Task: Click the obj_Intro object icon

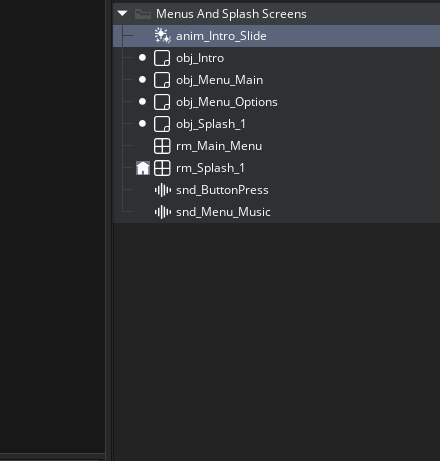Action: point(162,58)
